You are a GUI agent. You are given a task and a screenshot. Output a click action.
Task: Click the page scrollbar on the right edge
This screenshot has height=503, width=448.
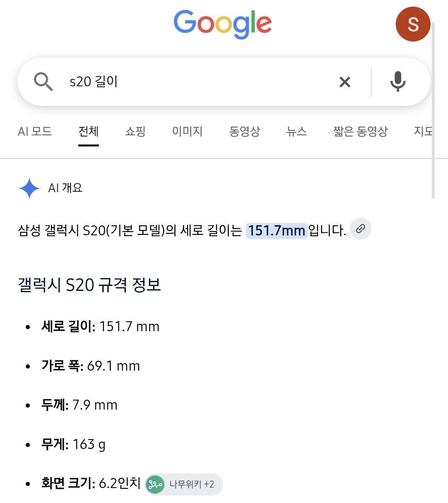pos(433,110)
